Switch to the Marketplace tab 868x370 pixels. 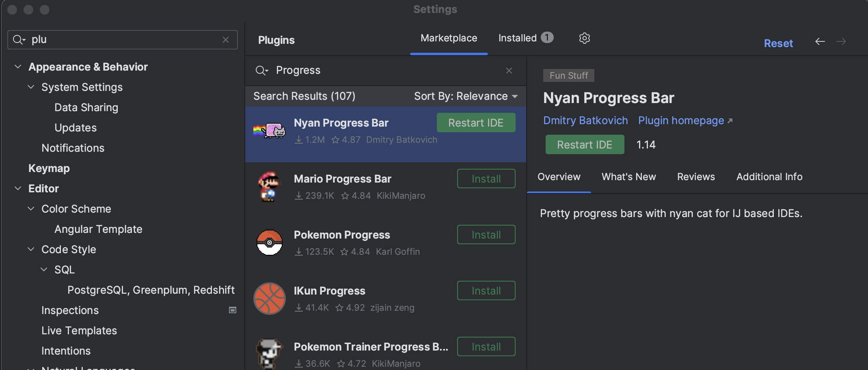[x=449, y=38]
